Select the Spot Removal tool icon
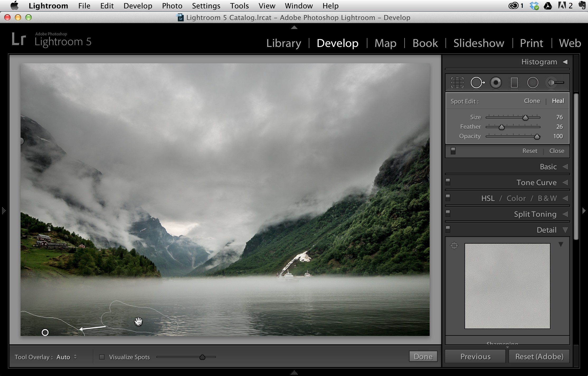This screenshot has height=376, width=588. click(x=477, y=83)
